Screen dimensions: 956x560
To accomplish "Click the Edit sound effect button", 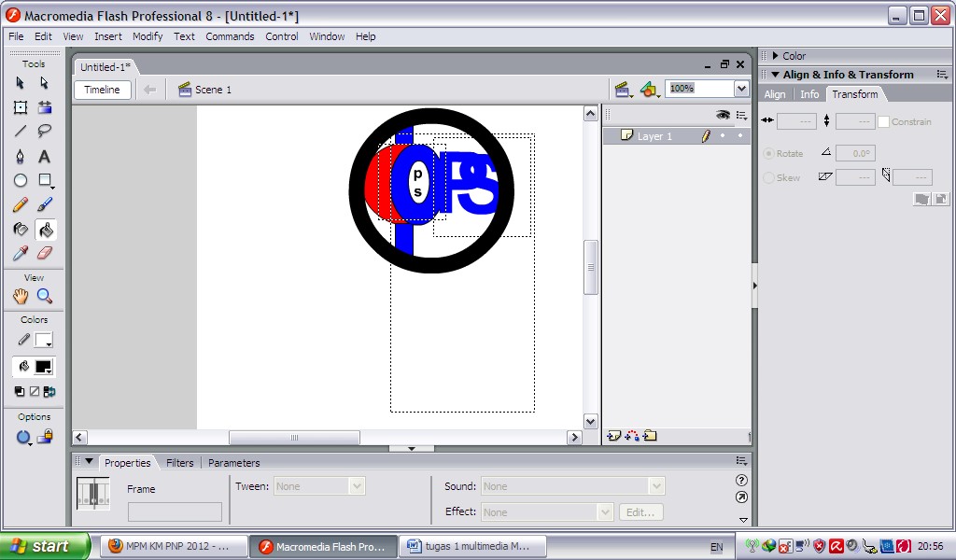I will pyautogui.click(x=640, y=512).
